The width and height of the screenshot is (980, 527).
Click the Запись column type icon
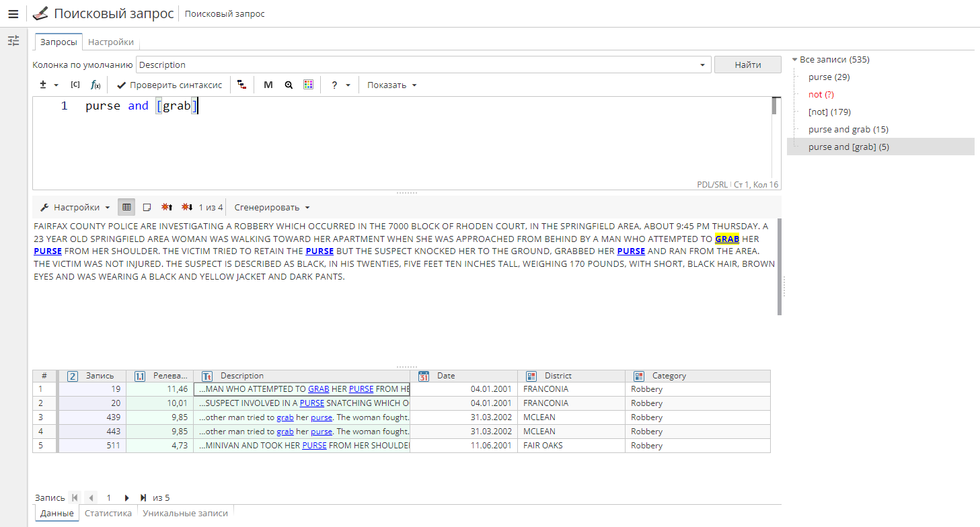point(73,376)
